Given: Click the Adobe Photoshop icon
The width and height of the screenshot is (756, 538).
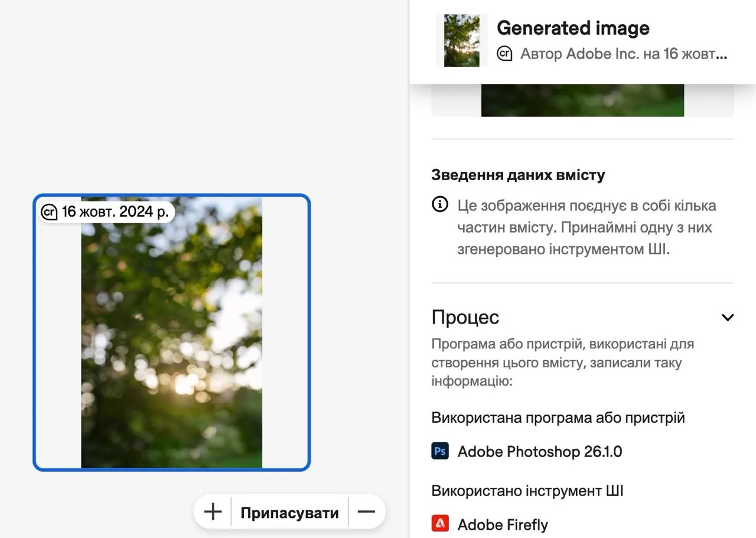Looking at the screenshot, I should pos(440,452).
